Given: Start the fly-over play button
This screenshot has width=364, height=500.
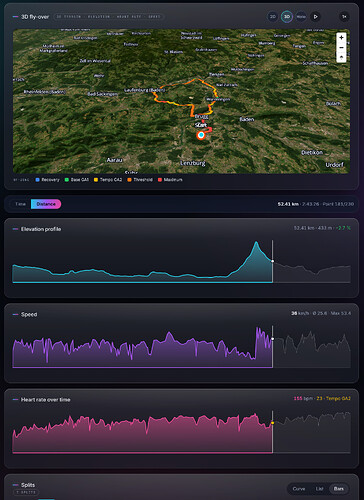Looking at the screenshot, I should click(x=315, y=17).
